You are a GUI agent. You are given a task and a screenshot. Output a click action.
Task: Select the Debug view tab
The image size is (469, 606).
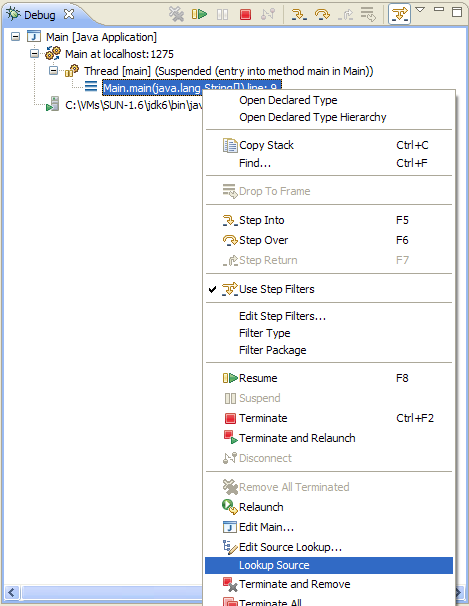pyautogui.click(x=39, y=15)
